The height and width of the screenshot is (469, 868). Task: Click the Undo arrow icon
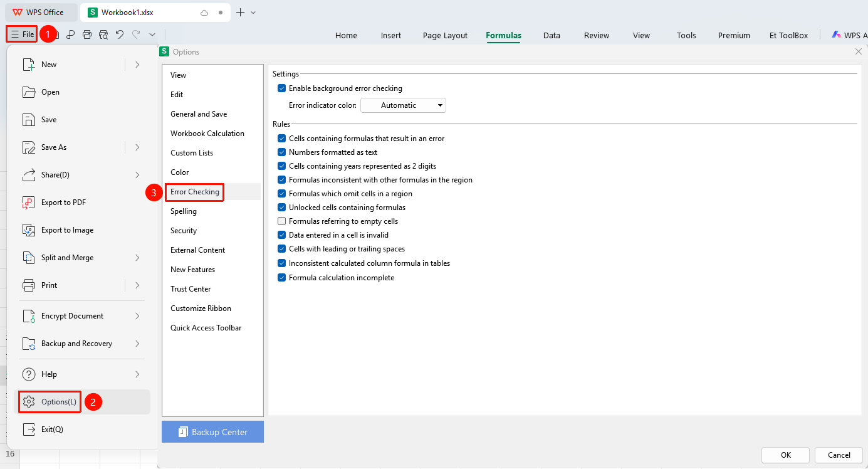(x=120, y=34)
